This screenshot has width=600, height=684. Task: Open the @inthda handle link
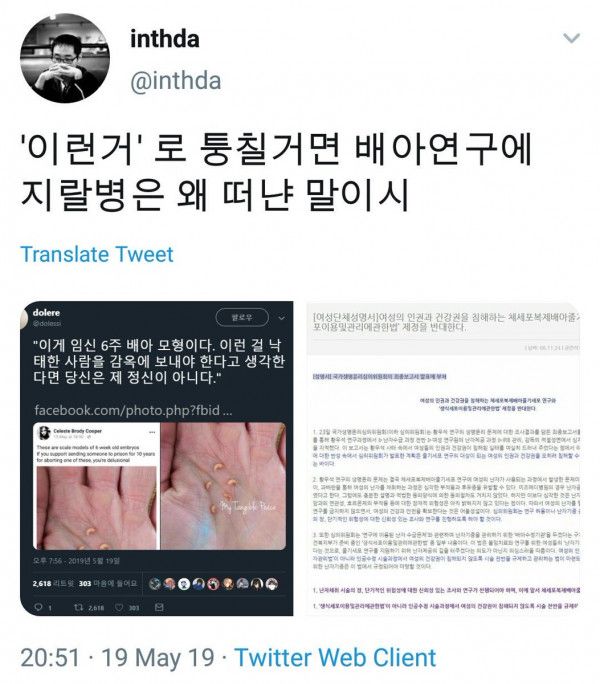(x=176, y=81)
